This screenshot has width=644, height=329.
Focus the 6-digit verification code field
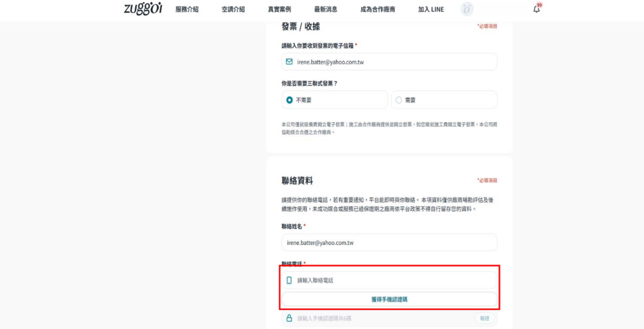389,318
